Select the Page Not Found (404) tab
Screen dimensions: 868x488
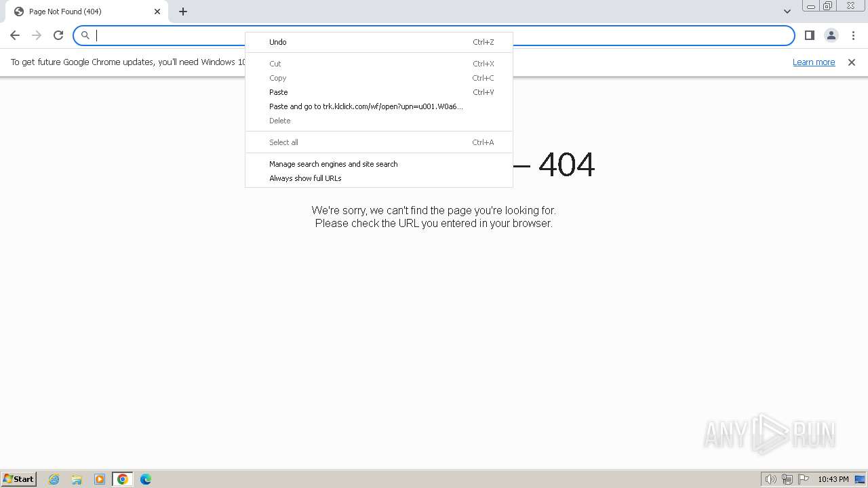coord(87,12)
